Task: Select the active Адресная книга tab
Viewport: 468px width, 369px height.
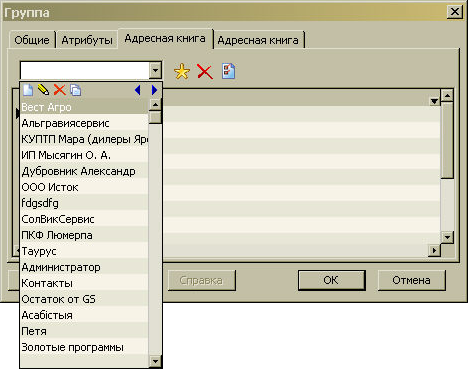Action: click(165, 39)
